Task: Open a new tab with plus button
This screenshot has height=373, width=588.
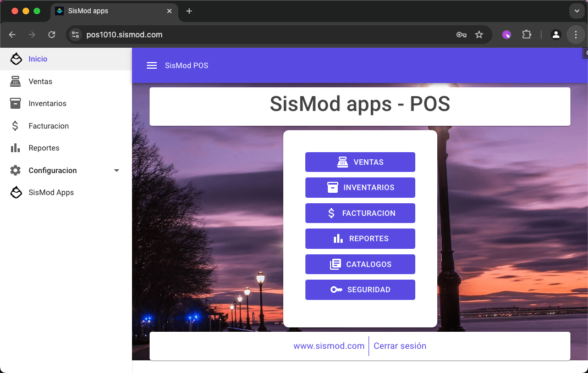Action: coord(189,11)
